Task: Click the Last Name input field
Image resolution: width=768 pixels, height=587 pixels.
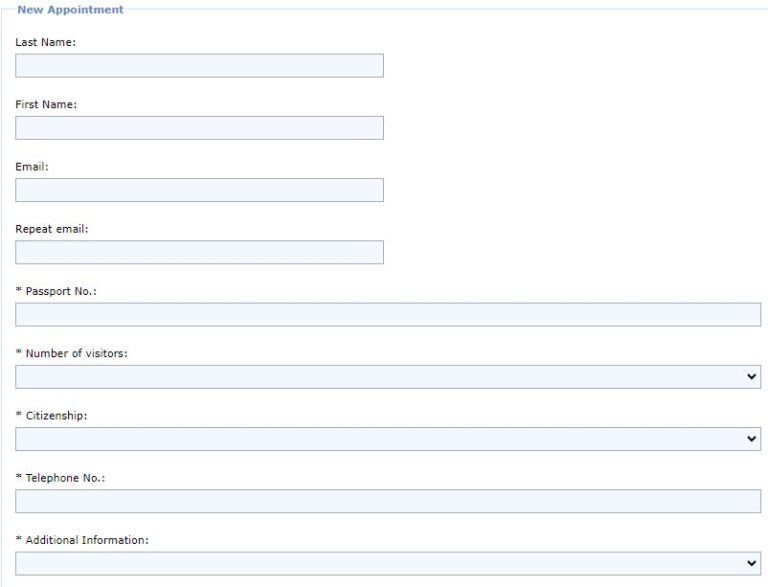Action: [x=199, y=66]
